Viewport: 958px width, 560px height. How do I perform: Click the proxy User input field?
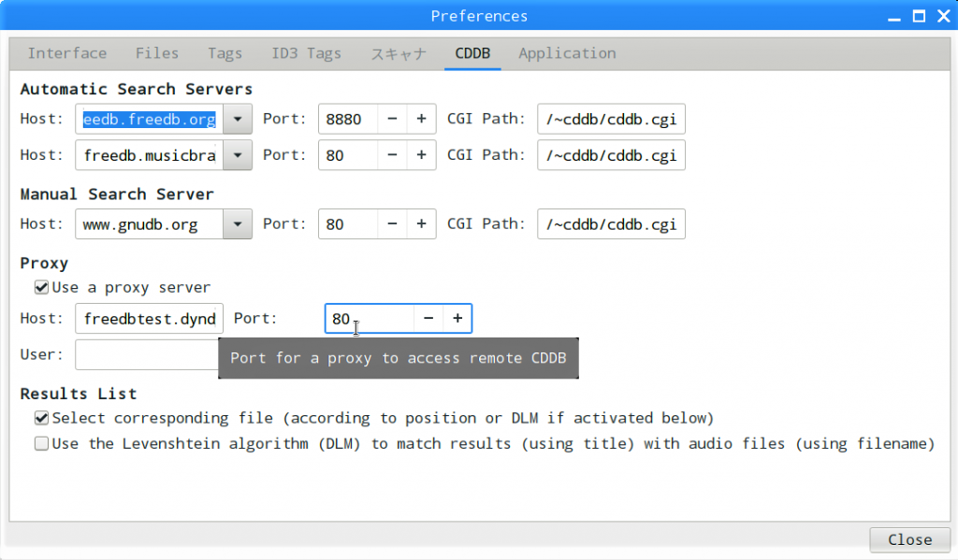[x=147, y=355]
